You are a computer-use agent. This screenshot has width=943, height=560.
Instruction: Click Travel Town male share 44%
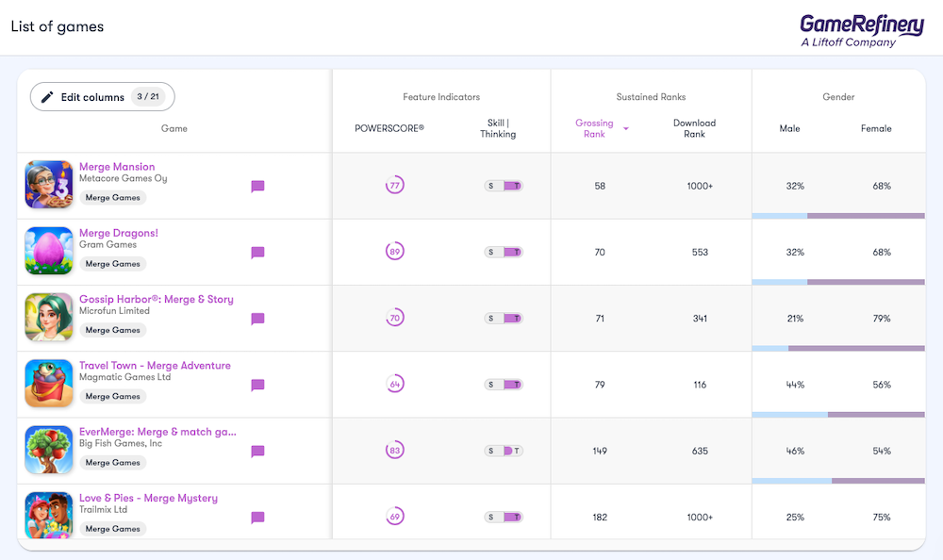point(795,385)
